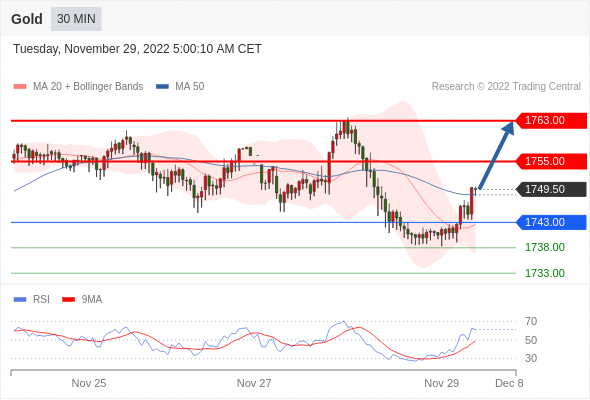
Task: Click the blue 1743.00 pivot price tag
Action: [550, 222]
